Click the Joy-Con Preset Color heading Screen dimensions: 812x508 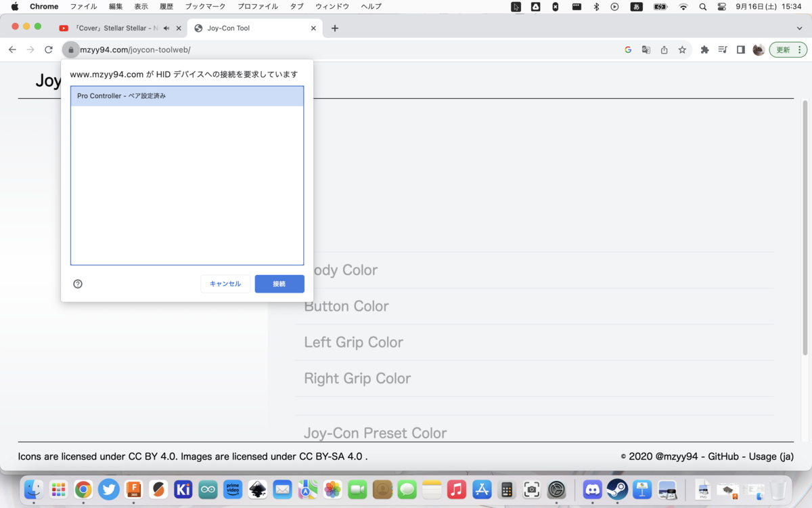tap(375, 433)
